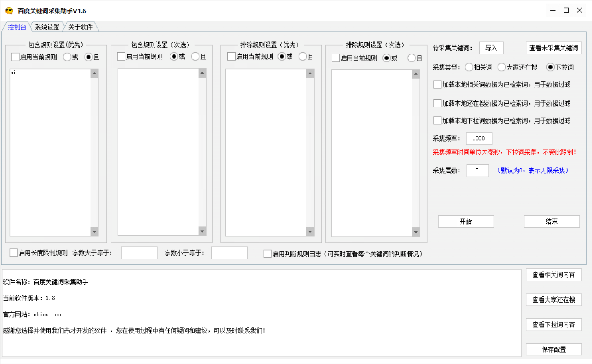Click scroll up arrow in 排除规则设置(次选) list
The image size is (592, 364).
coord(416,74)
